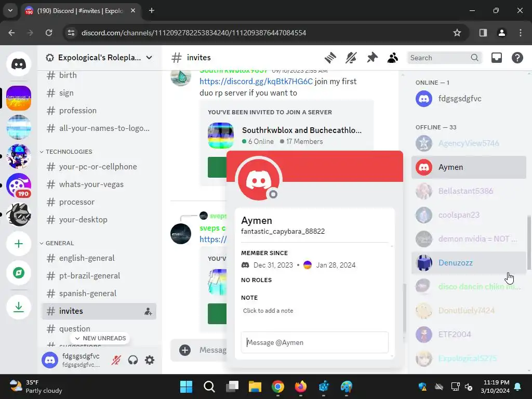The height and width of the screenshot is (399, 532).
Task: Open Threads icon in channel header
Action: [x=330, y=58]
